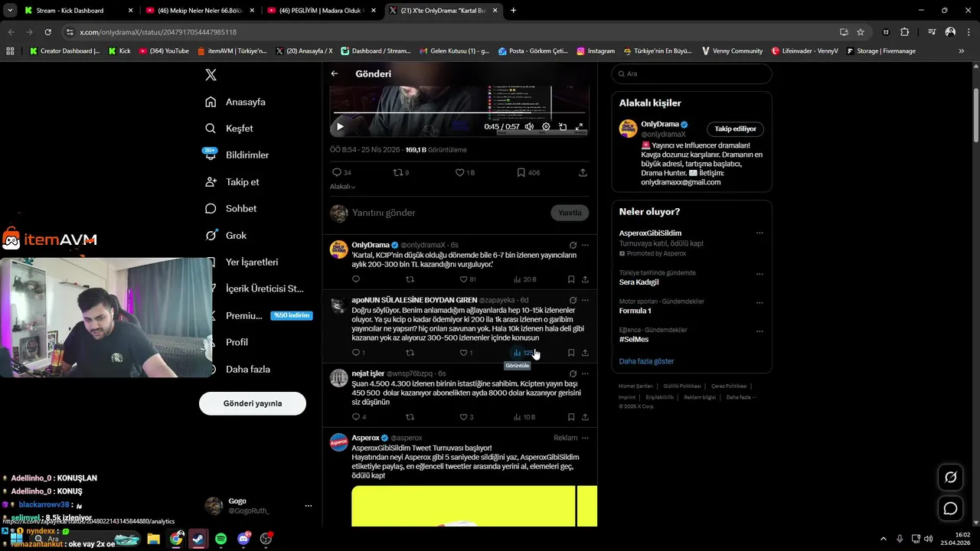This screenshot has width=980, height=551.
Task: Open Spotify from the taskbar
Action: point(220,539)
